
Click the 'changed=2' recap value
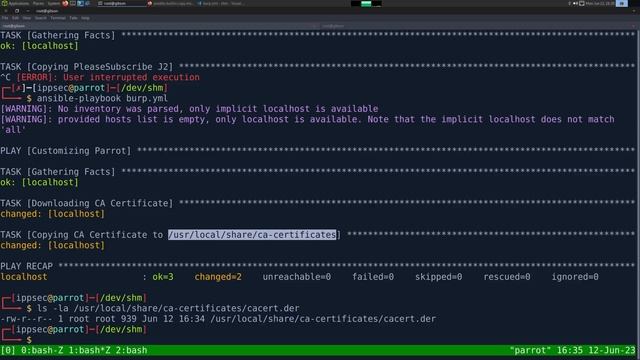(x=218, y=277)
